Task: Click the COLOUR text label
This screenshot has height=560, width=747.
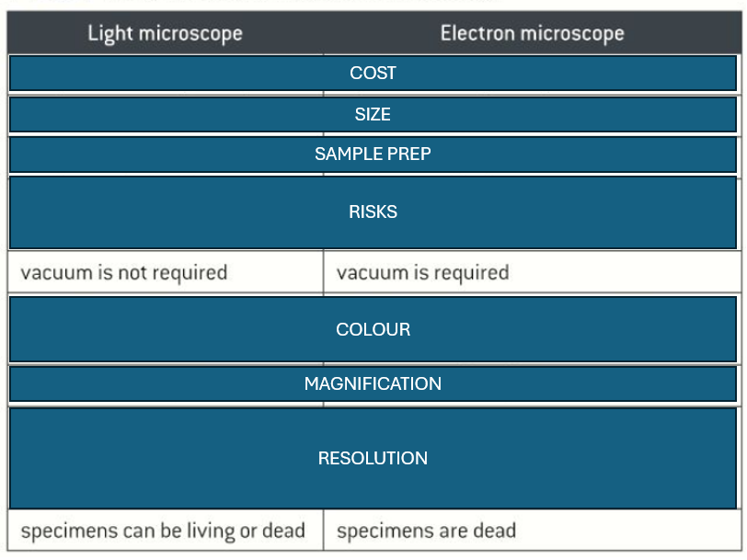Action: pyautogui.click(x=373, y=329)
